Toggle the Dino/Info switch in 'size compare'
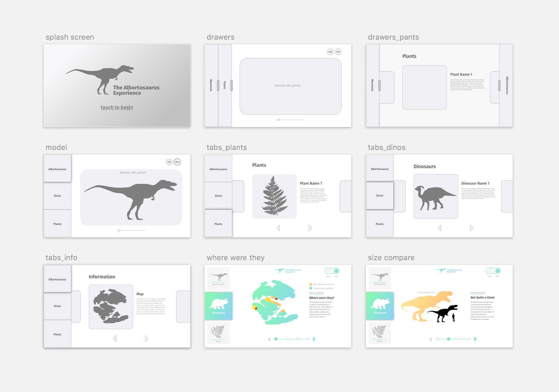The width and height of the screenshot is (559, 392). point(493,271)
